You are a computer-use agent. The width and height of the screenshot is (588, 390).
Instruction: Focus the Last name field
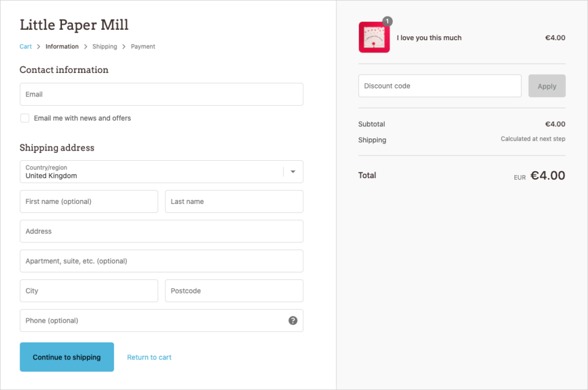(234, 202)
